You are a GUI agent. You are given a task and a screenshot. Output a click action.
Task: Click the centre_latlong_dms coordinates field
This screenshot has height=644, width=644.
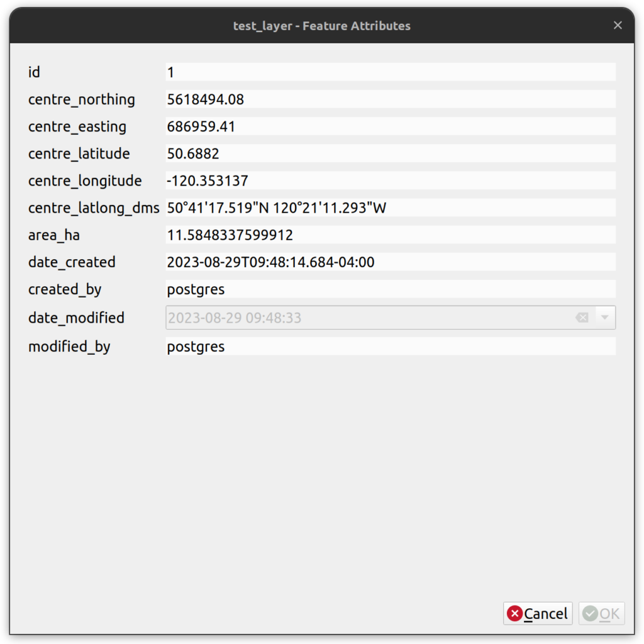point(390,208)
